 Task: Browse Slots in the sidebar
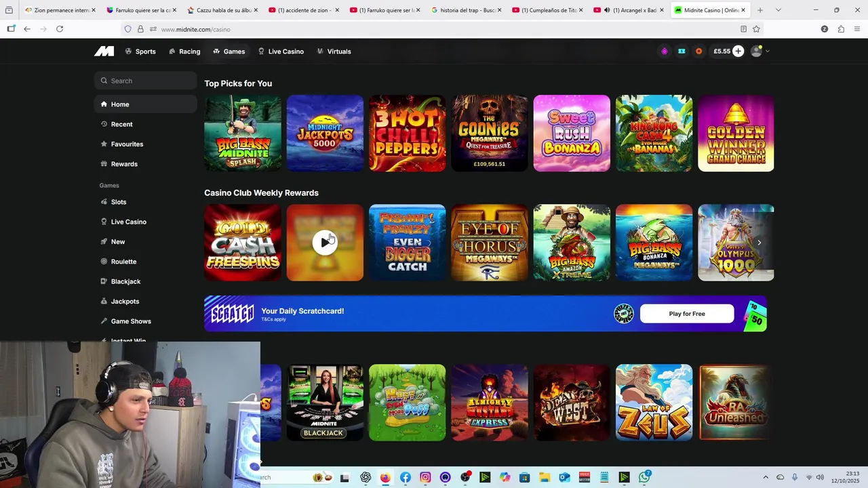pos(145,202)
